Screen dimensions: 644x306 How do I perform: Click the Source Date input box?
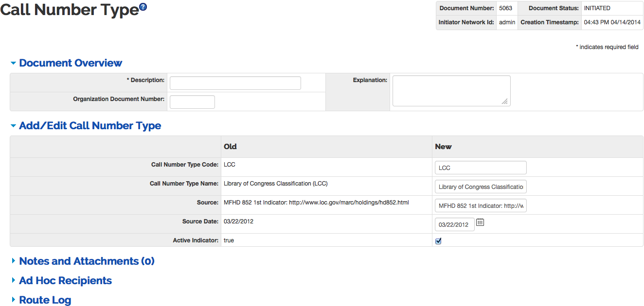tap(454, 224)
